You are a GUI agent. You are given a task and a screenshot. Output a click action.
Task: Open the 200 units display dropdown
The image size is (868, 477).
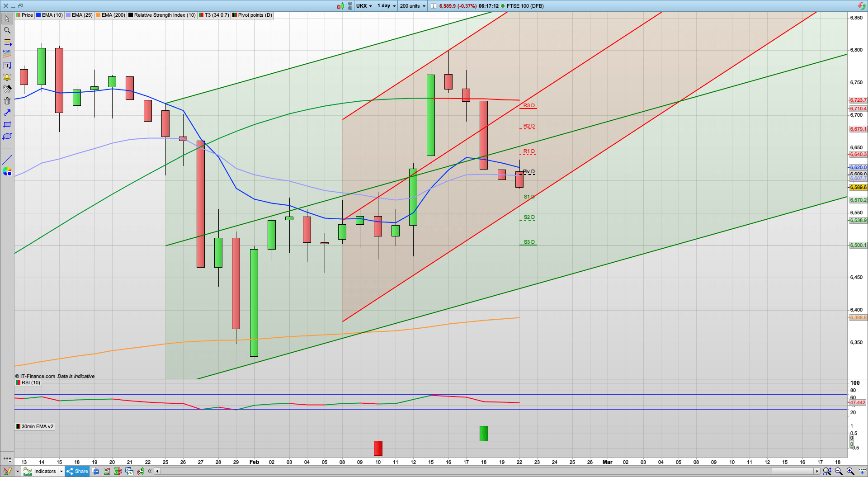click(412, 6)
